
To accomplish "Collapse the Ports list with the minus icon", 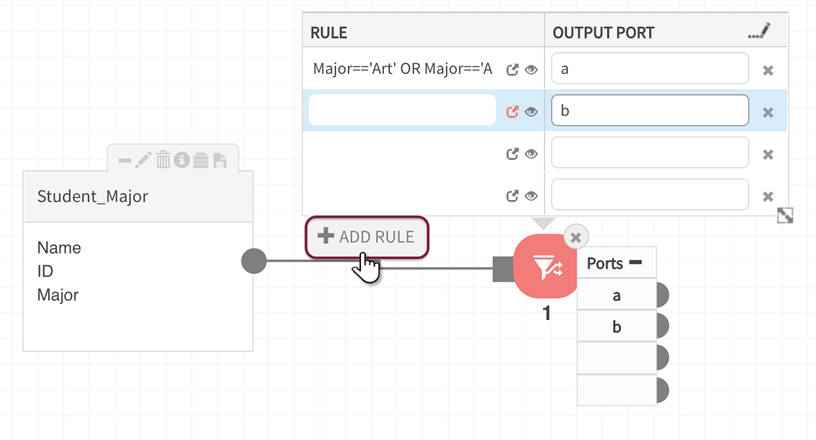I will [x=635, y=263].
